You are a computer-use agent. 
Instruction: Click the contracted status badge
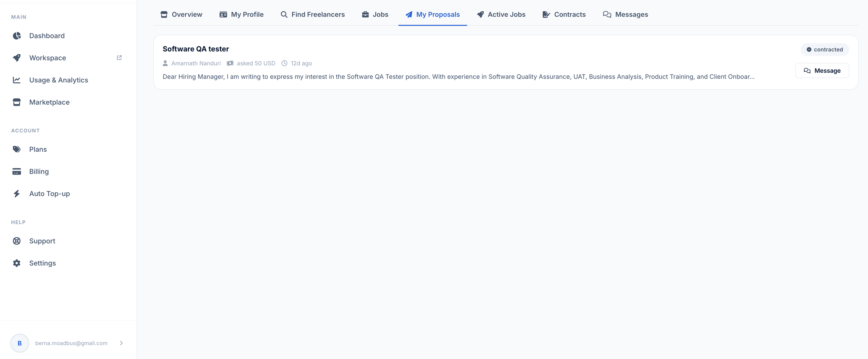coord(825,50)
